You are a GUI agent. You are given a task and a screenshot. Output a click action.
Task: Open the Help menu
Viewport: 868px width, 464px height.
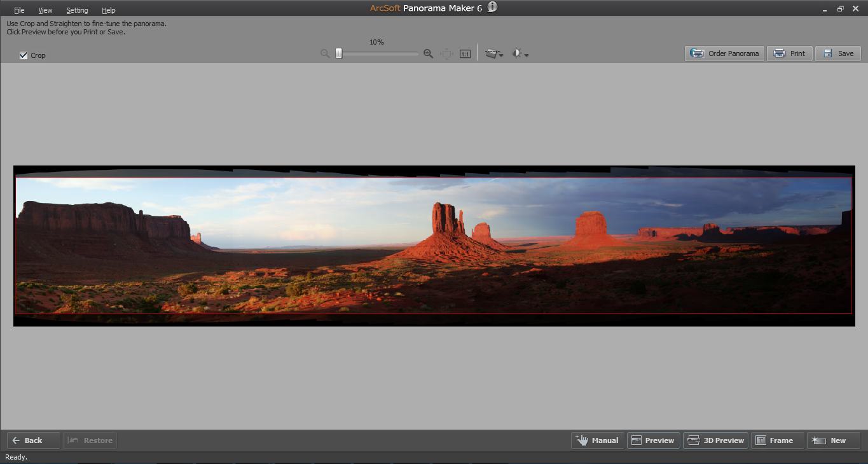click(109, 10)
